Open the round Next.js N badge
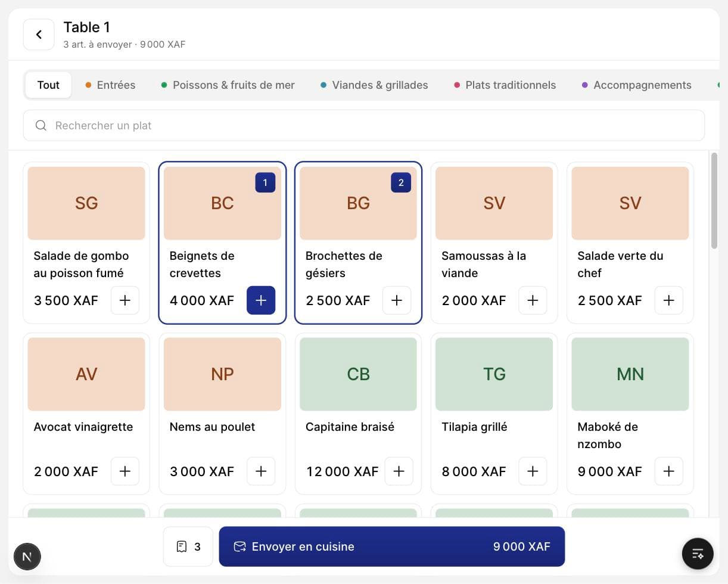The height and width of the screenshot is (584, 728). tap(27, 557)
